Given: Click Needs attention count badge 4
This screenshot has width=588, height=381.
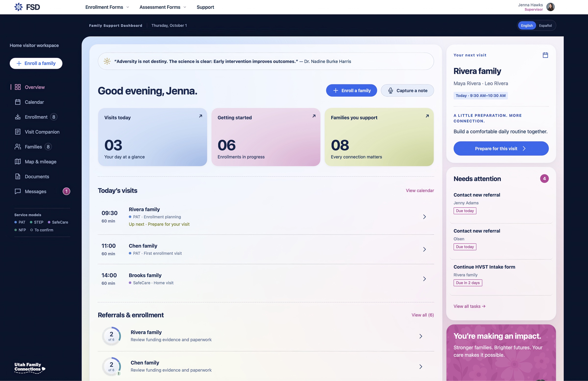Looking at the screenshot, I should pos(544,178).
